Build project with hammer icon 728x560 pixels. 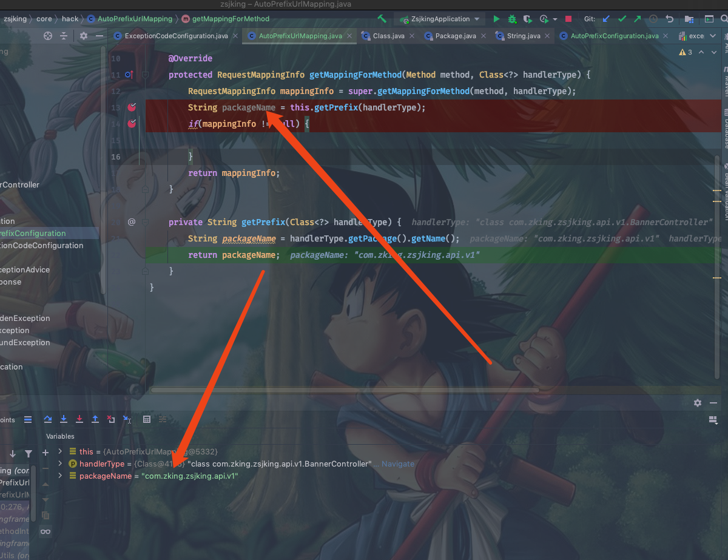[x=382, y=19]
